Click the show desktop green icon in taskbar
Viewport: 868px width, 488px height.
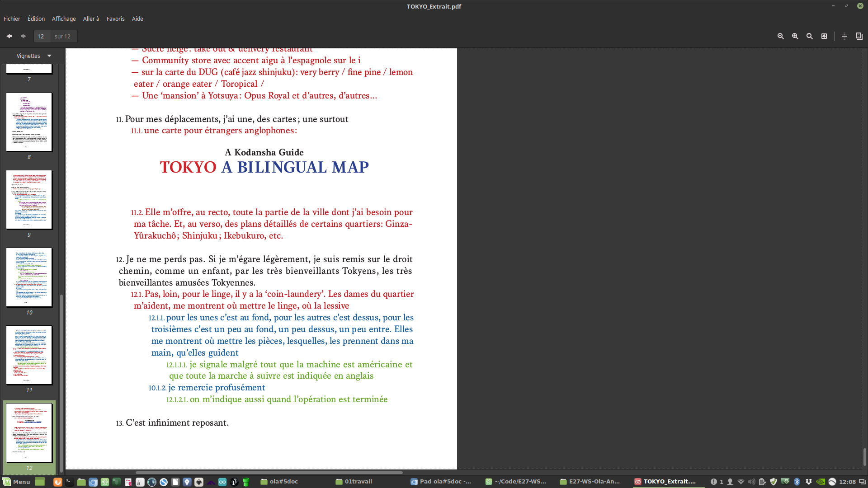tap(40, 482)
